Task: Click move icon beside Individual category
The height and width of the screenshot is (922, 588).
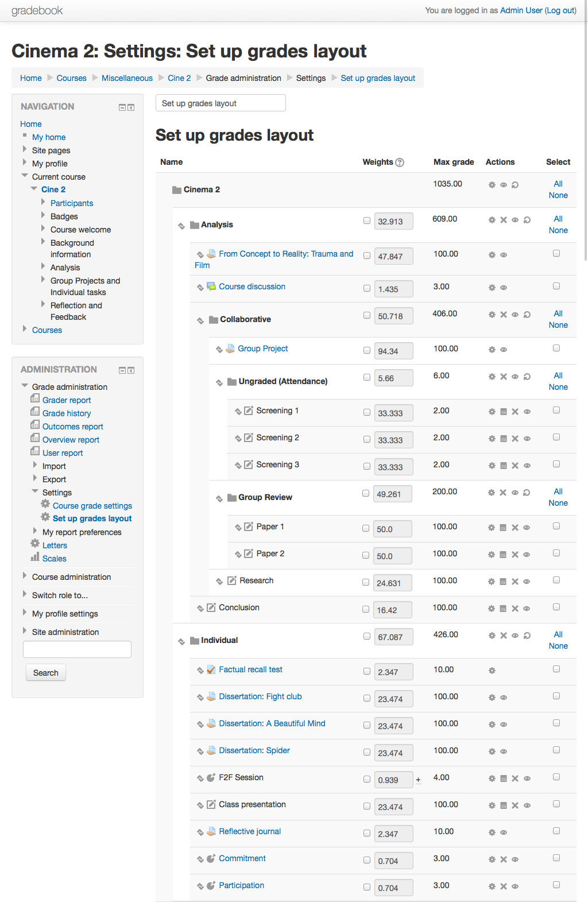Action: [181, 641]
